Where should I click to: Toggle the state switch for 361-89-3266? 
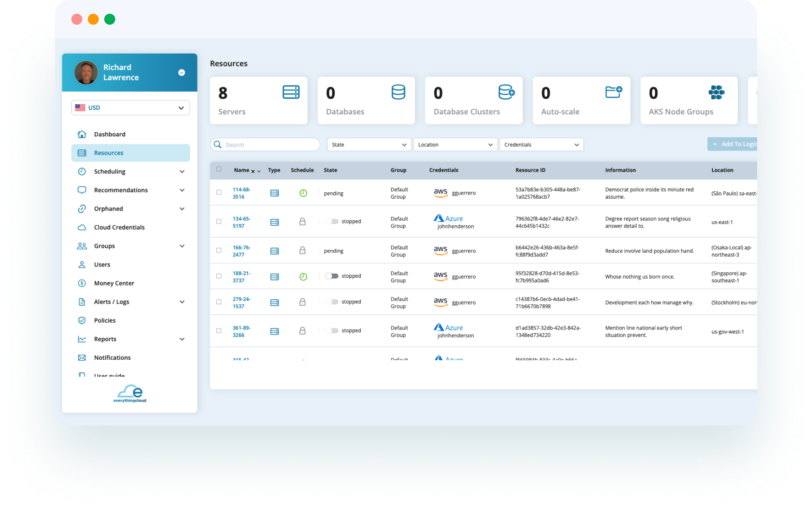pos(332,330)
